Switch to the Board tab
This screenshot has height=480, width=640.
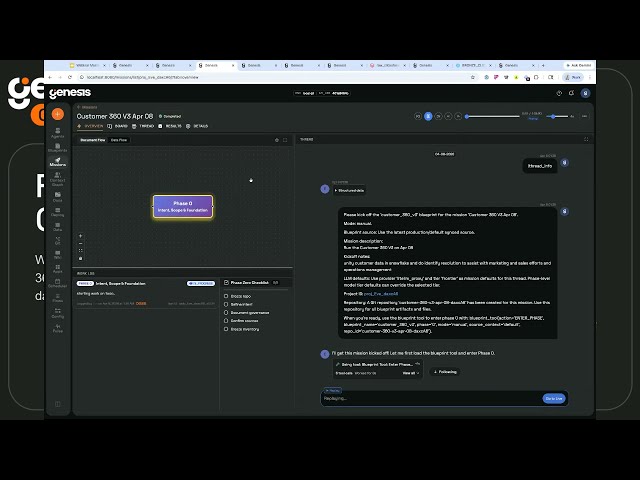(118, 126)
